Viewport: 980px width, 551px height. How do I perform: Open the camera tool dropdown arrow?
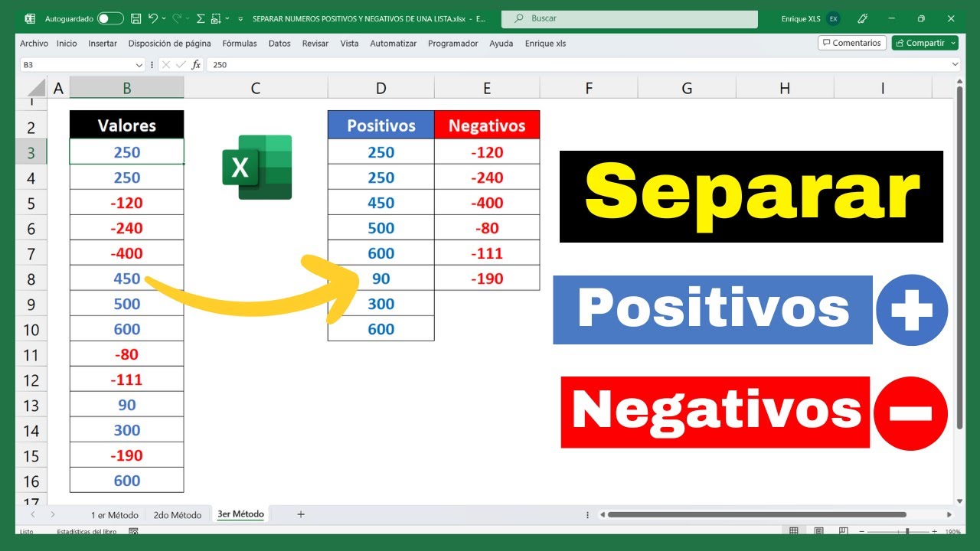point(227,18)
